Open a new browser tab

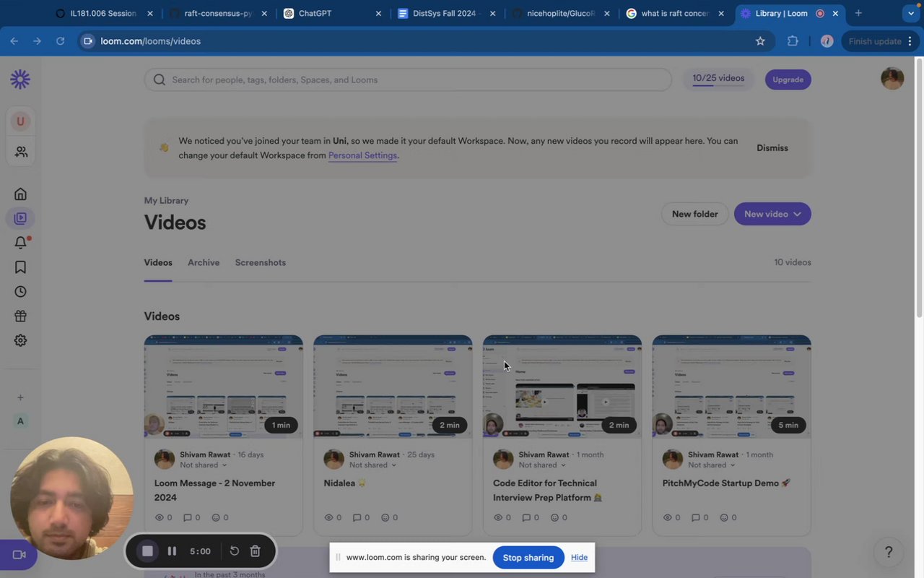click(858, 13)
